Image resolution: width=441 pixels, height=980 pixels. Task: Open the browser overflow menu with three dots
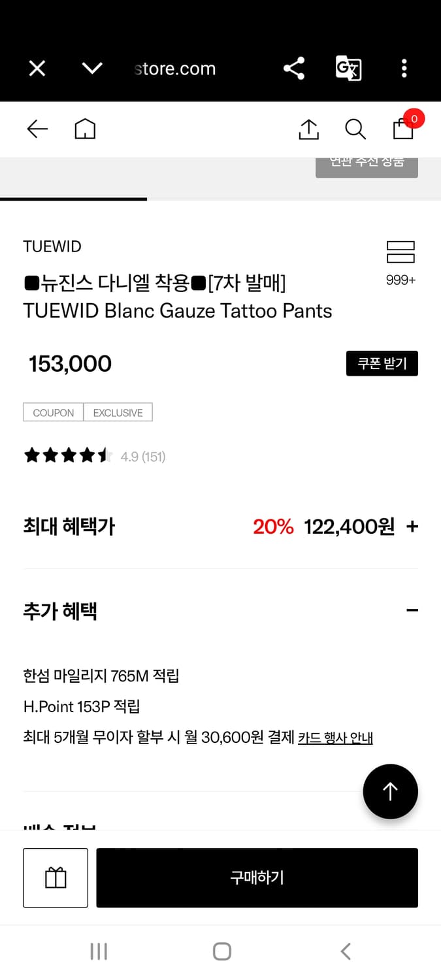[x=404, y=68]
